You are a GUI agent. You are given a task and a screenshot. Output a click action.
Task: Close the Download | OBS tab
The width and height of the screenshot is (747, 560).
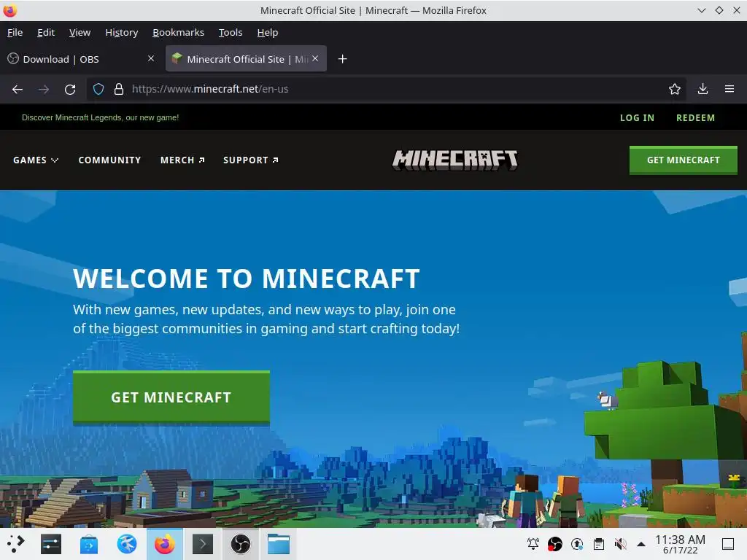click(151, 58)
